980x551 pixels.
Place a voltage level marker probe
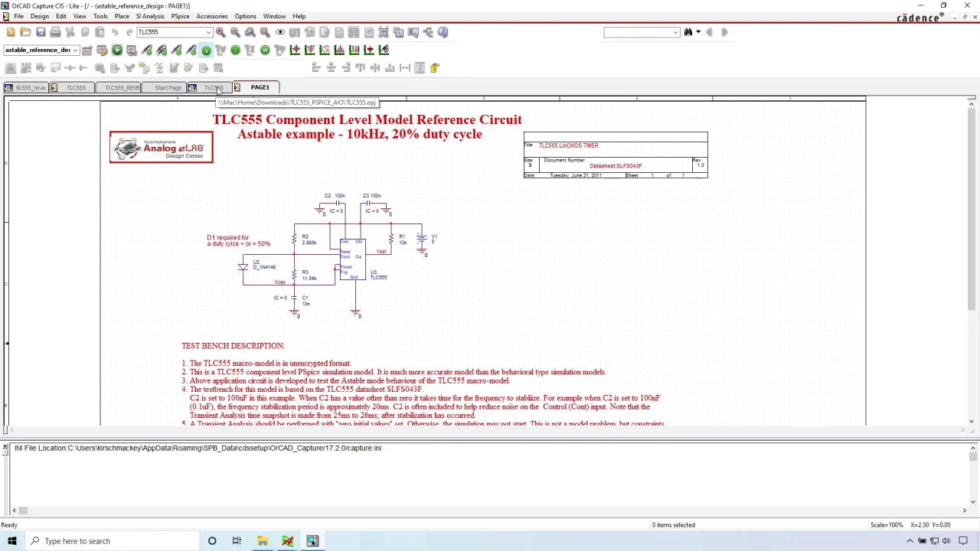click(x=147, y=51)
